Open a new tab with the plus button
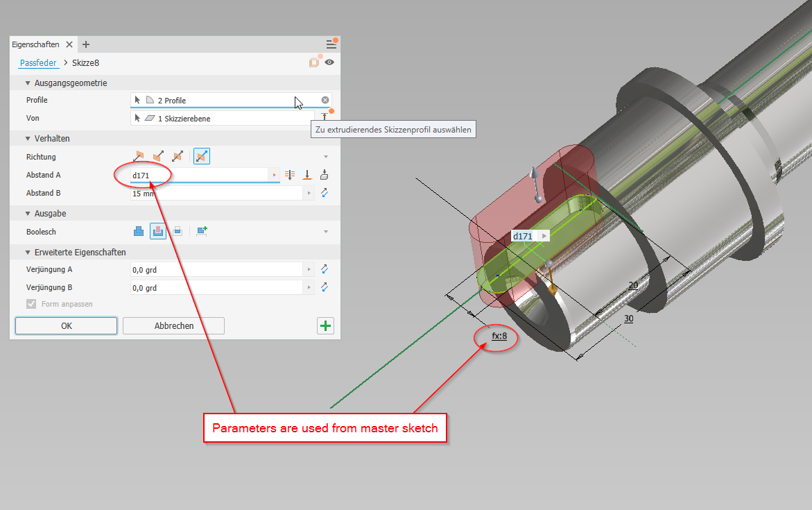Image resolution: width=812 pixels, height=510 pixels. (x=85, y=44)
